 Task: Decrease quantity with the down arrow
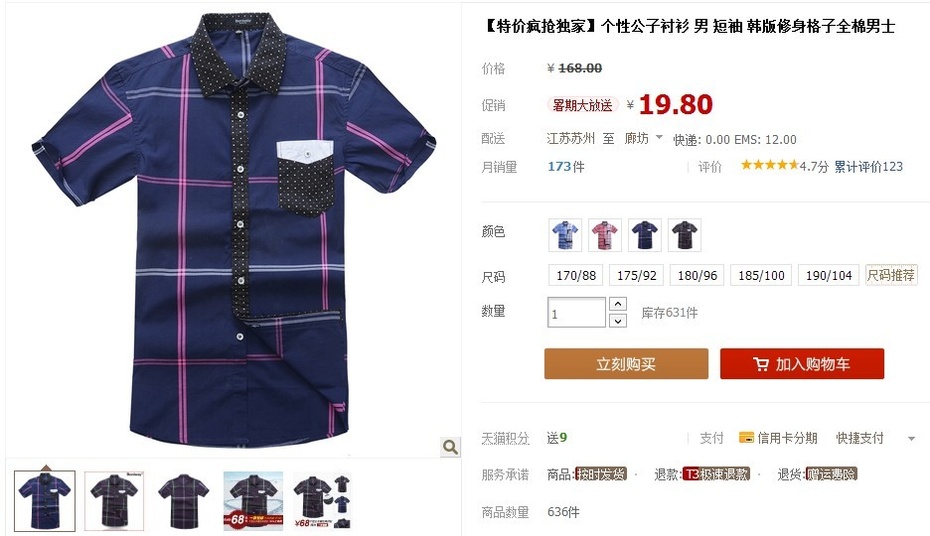[x=617, y=321]
